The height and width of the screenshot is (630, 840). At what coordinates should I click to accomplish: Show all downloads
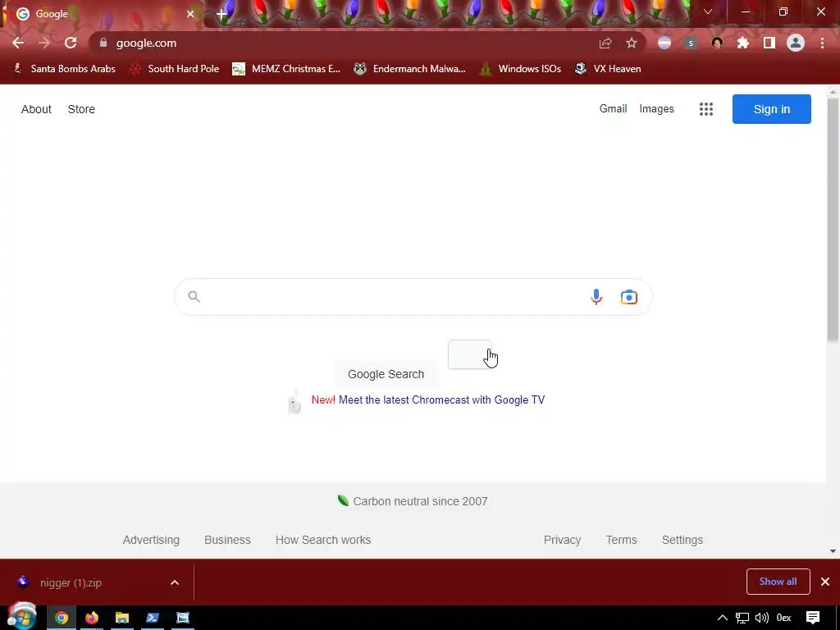pos(778,582)
